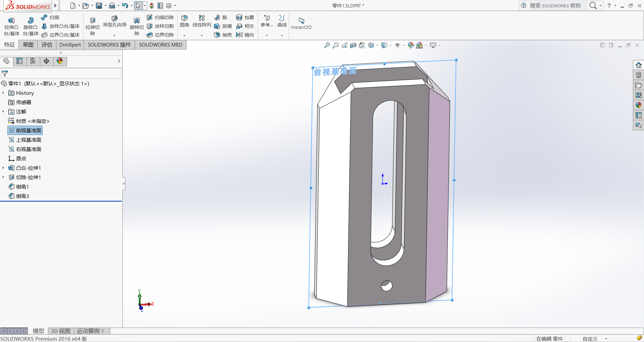Screen dimensions: 644x342
Task: Click the Appearances color ball in task pane
Action: coord(638,105)
